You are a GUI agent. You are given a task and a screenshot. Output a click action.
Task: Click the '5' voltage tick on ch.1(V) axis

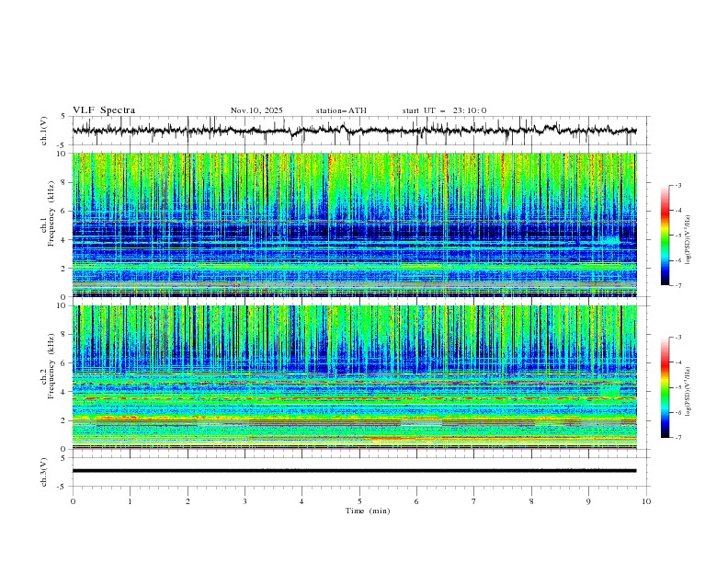pyautogui.click(x=63, y=117)
